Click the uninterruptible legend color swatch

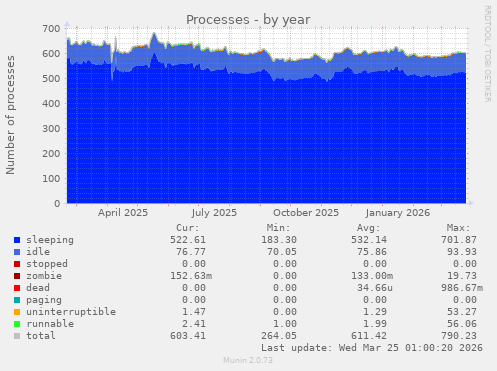click(x=17, y=312)
